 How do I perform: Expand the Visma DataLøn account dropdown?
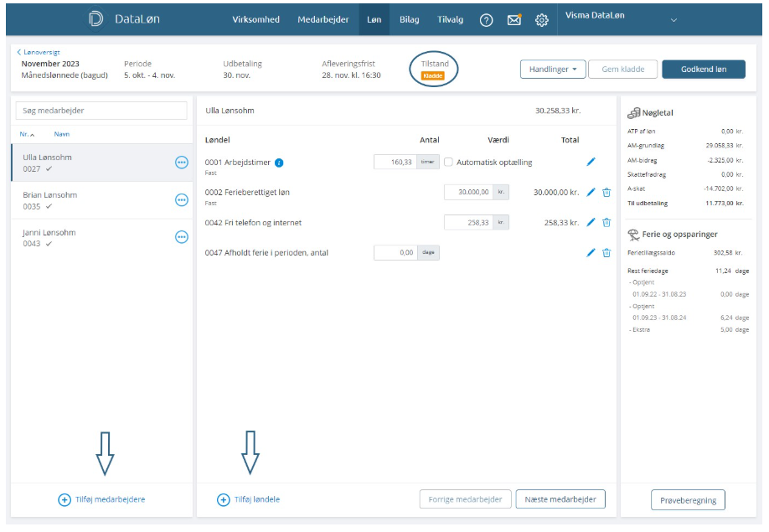point(673,20)
